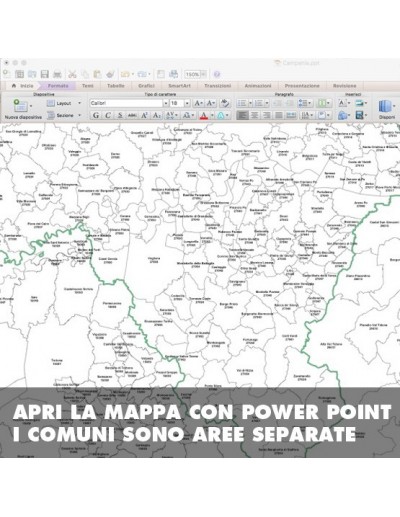Toggle Italic (C) formatting
This screenshot has height=517, width=400.
click(108, 115)
